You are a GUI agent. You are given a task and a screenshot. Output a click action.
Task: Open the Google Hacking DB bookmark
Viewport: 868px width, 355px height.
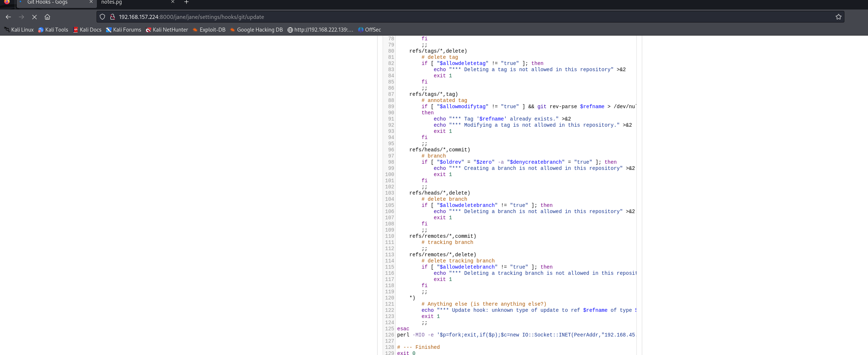tap(256, 30)
